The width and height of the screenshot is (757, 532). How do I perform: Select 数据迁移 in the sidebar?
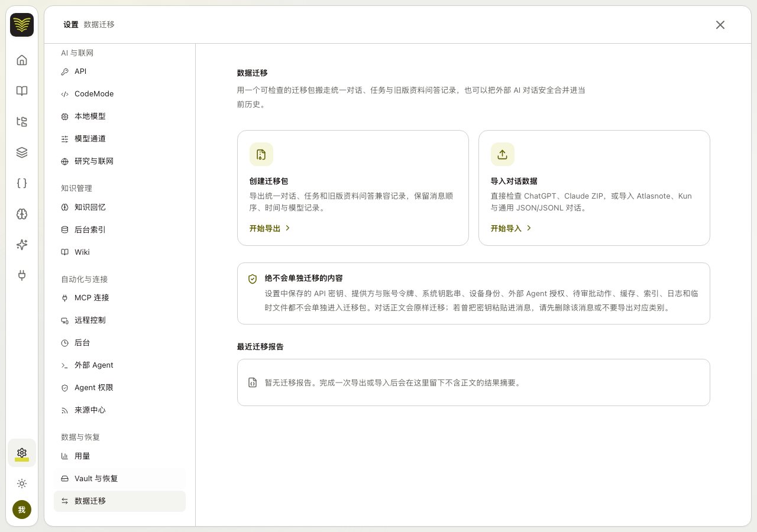click(119, 501)
